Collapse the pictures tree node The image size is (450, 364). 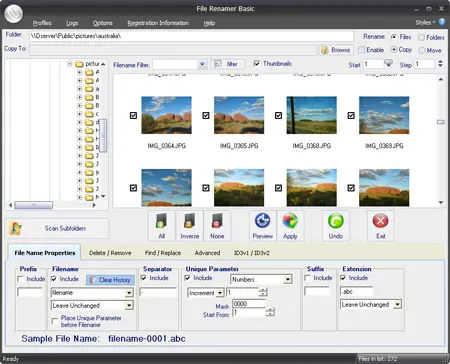pos(70,64)
